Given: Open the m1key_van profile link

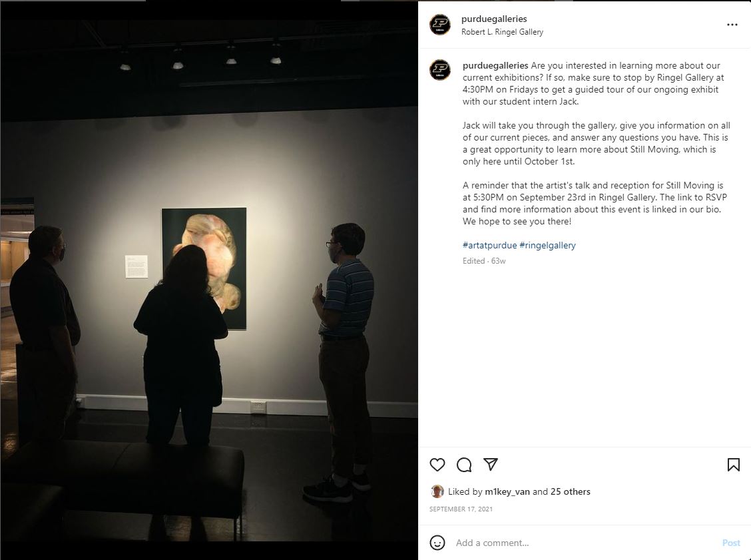Looking at the screenshot, I should [507, 491].
